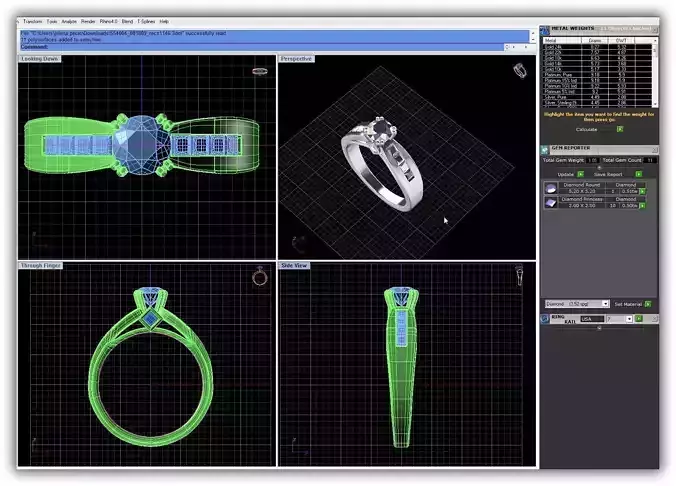Click the Metal Weights panel icon
The height and width of the screenshot is (486, 676).
[x=545, y=29]
